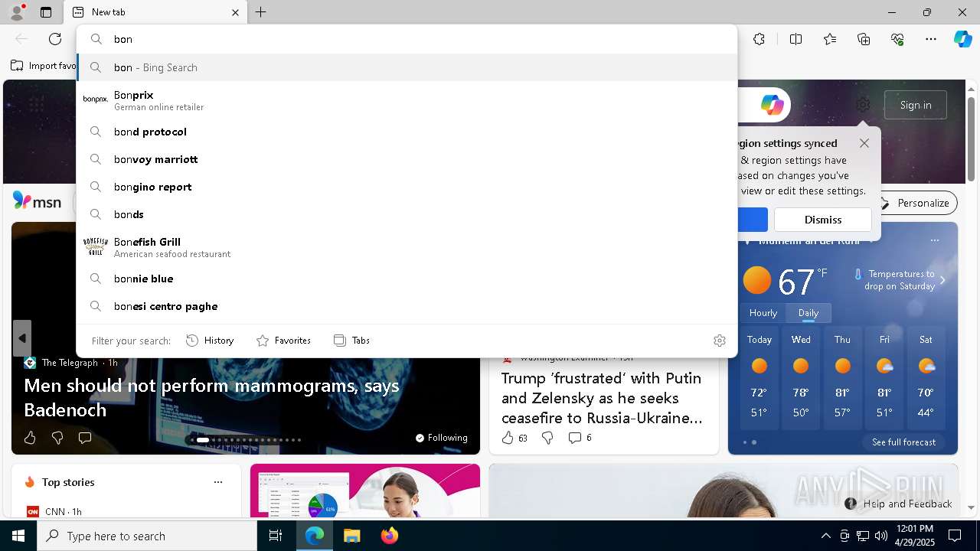Click the Sign in button
980x551 pixels.
916,105
